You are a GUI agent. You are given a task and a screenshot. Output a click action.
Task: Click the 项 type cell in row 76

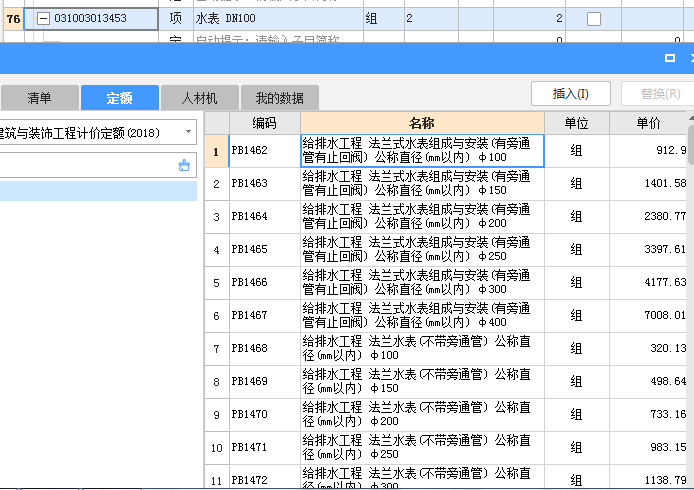coord(176,19)
